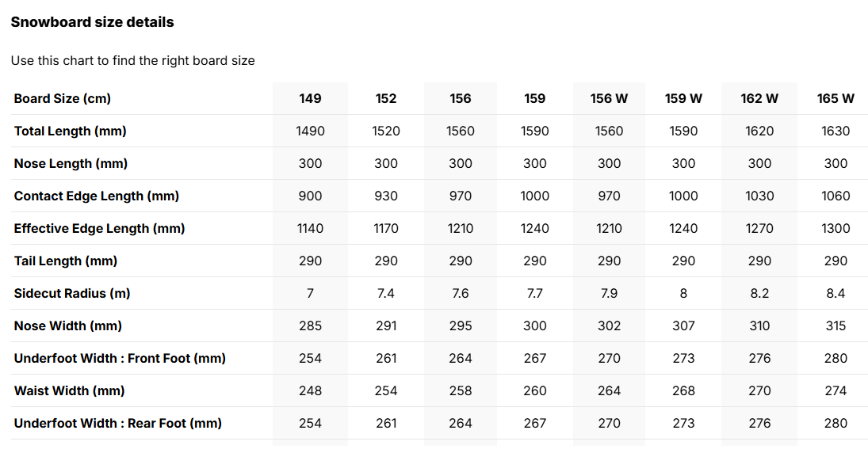
Task: Select the 149 board size column header
Action: [310, 98]
